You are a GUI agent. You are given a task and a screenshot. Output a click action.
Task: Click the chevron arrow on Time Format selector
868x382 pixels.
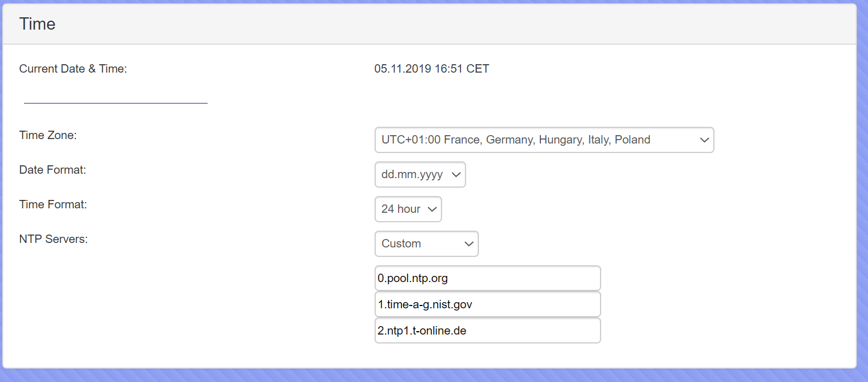431,209
